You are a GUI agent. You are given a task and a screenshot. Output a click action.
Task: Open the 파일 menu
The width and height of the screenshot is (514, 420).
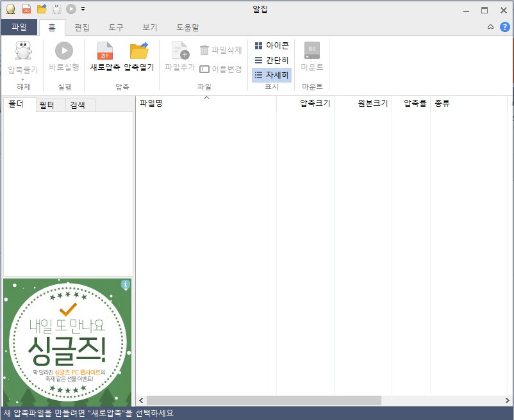pyautogui.click(x=19, y=27)
